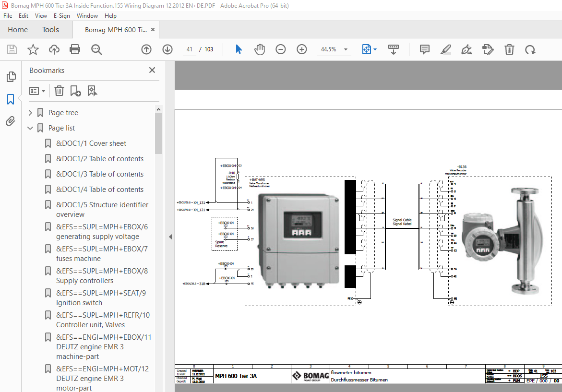Open the Find text search tool
The width and height of the screenshot is (562, 392).
(x=96, y=49)
